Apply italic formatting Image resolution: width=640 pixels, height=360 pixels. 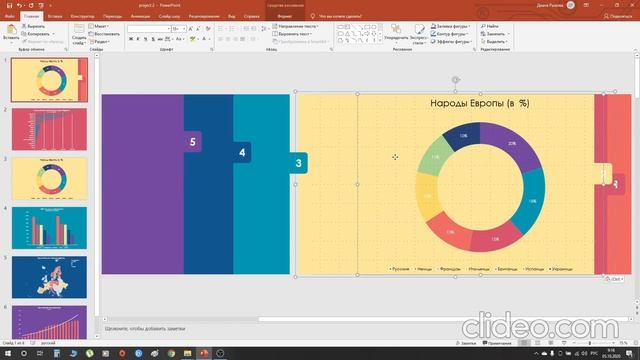[138, 39]
